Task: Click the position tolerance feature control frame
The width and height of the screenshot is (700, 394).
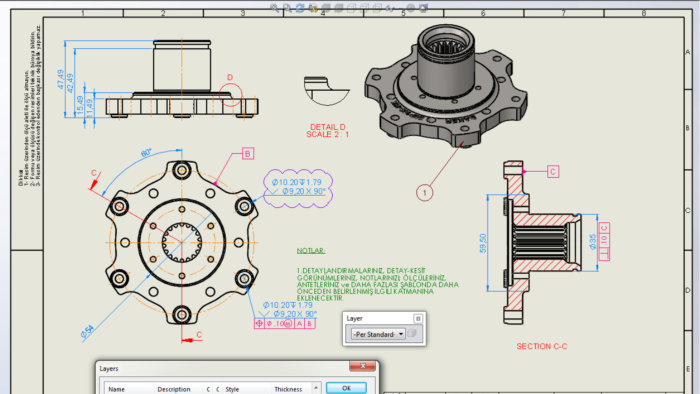Action: pos(285,323)
